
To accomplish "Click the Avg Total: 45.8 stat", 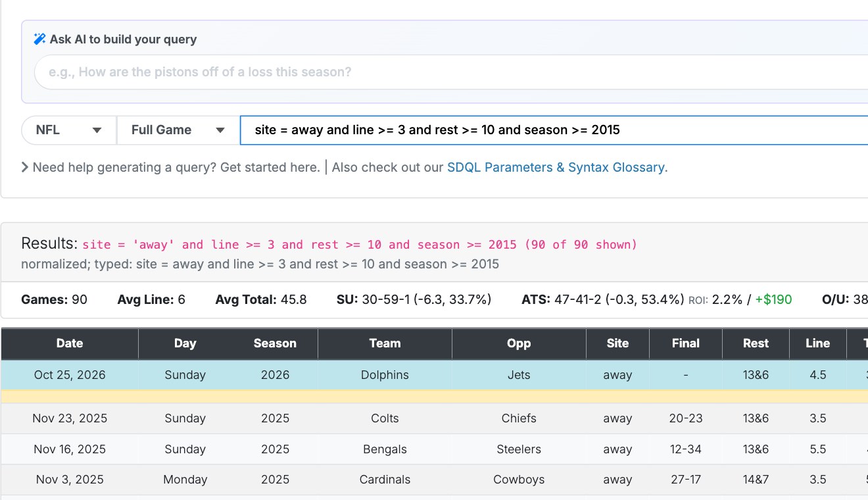I will pyautogui.click(x=261, y=300).
